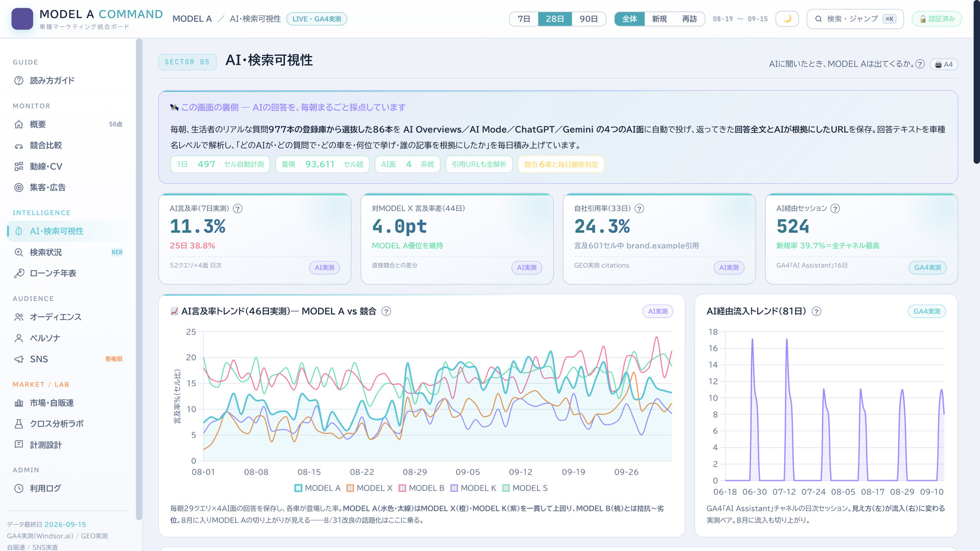Click help icon beside 自社引用率(33日)

(639, 208)
